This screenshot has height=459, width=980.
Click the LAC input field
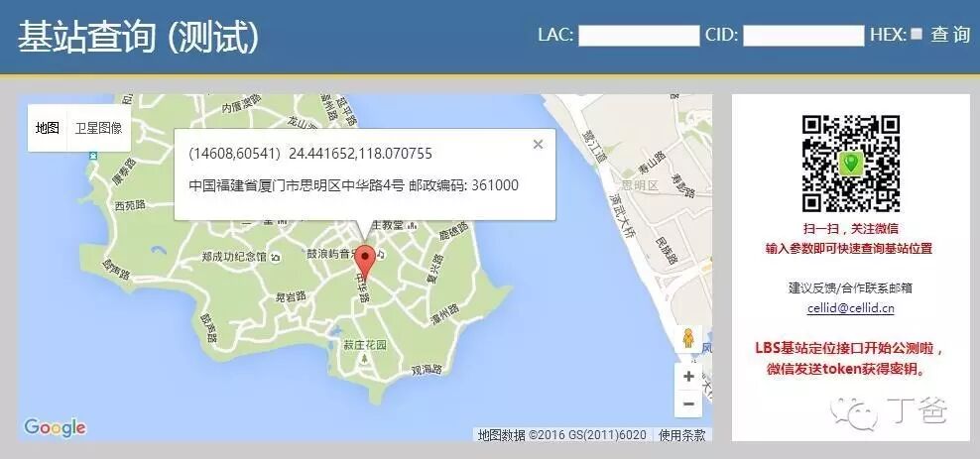(x=639, y=36)
